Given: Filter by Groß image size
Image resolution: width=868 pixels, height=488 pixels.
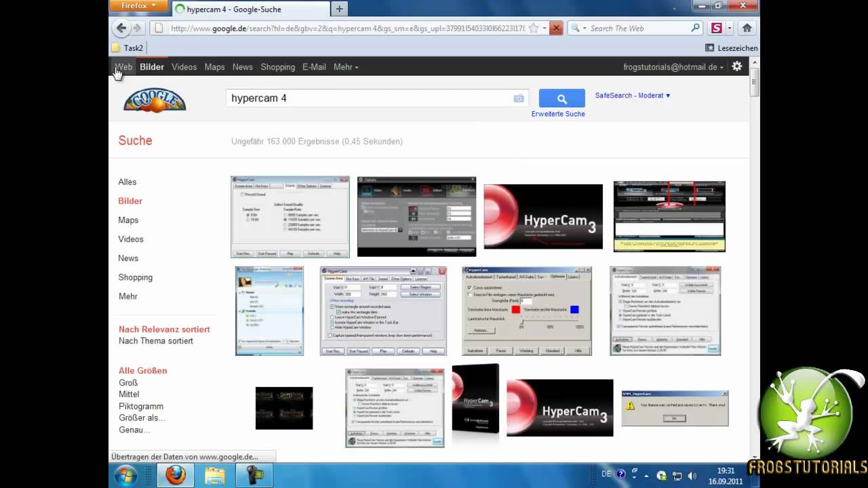Looking at the screenshot, I should pos(128,383).
